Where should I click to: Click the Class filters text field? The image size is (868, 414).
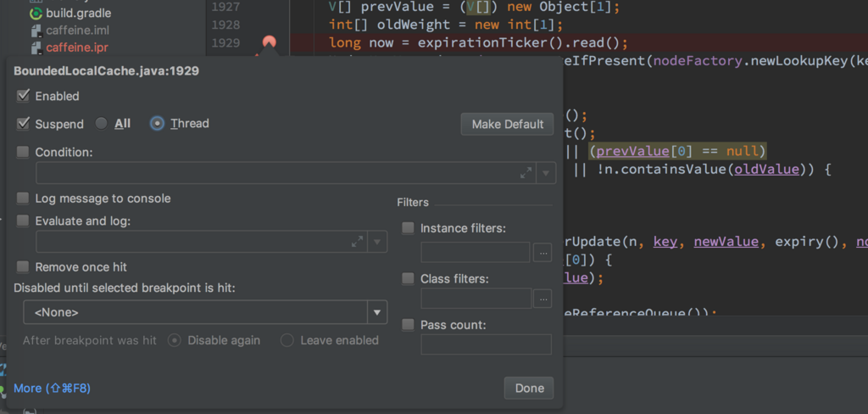[476, 299]
